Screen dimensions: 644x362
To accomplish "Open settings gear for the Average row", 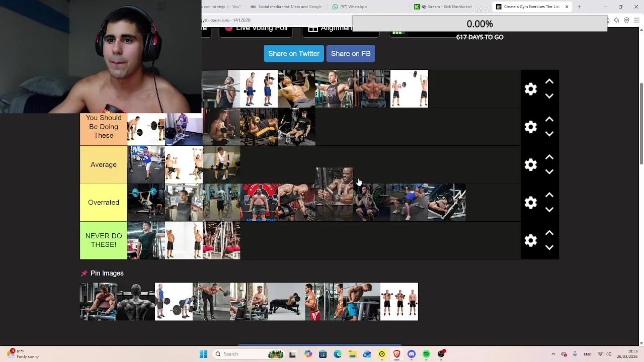I will [531, 164].
